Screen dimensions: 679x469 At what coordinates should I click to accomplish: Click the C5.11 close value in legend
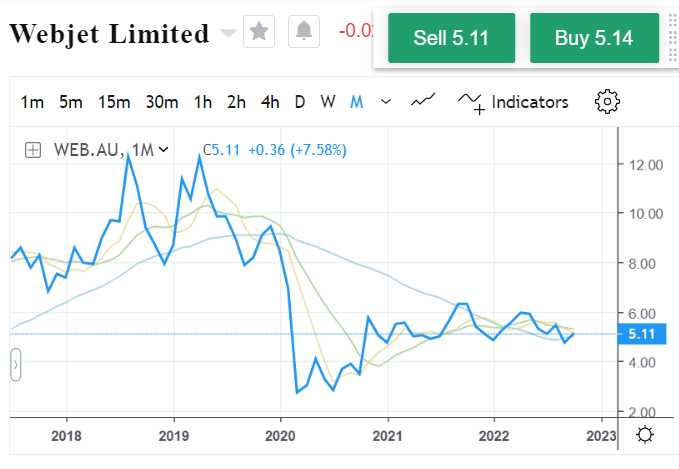point(221,150)
